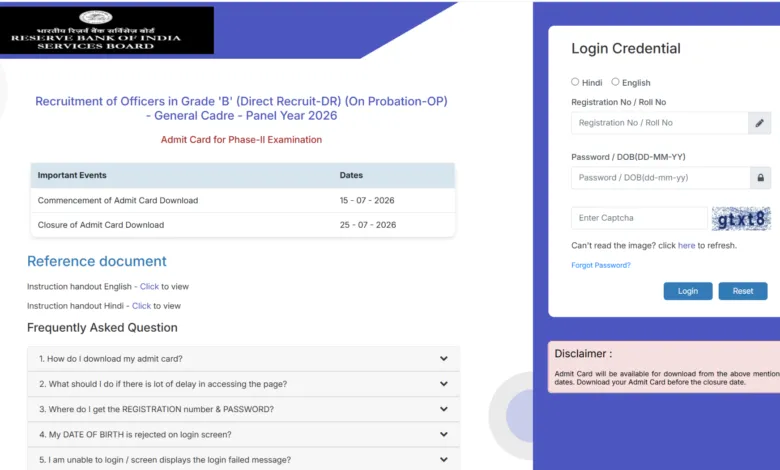
Task: Click the Reset button
Action: 743,291
